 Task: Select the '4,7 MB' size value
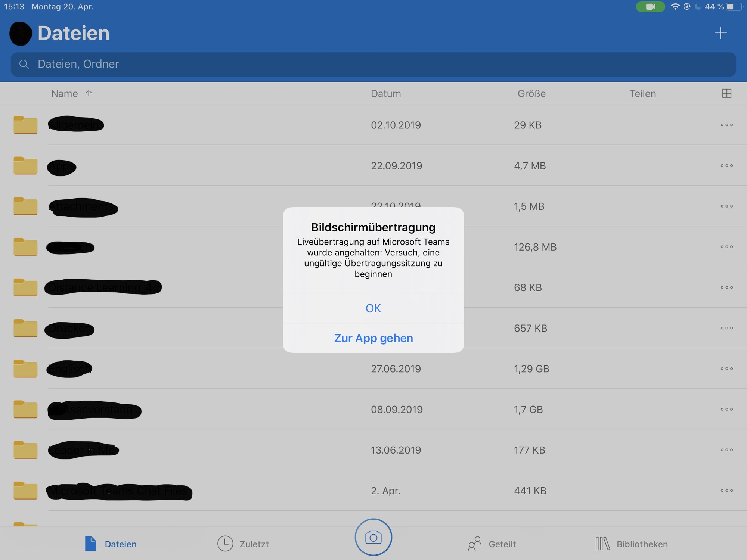pyautogui.click(x=530, y=166)
